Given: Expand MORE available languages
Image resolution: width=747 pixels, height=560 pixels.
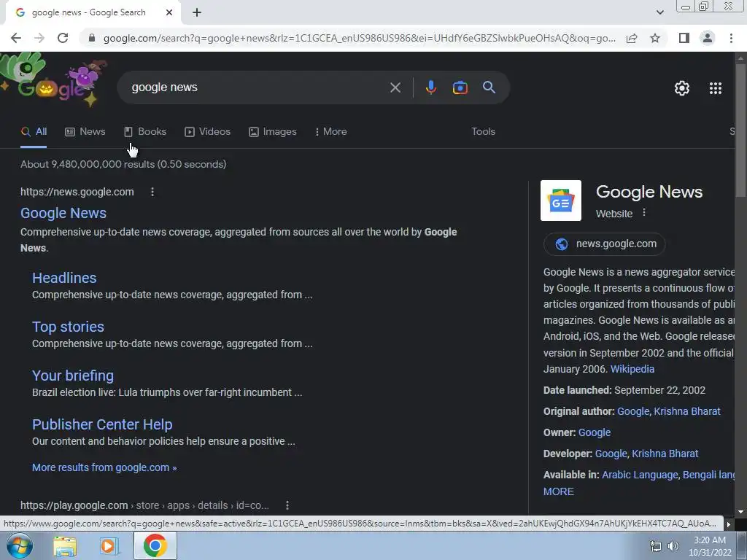Looking at the screenshot, I should 558,491.
